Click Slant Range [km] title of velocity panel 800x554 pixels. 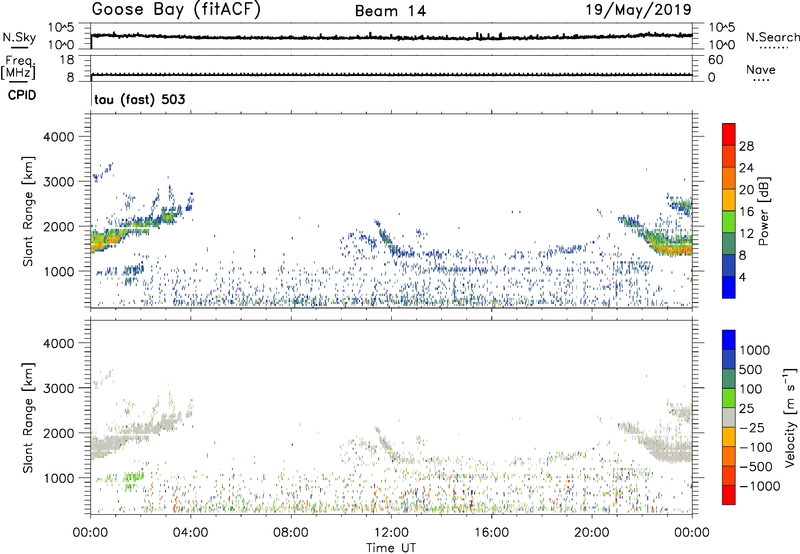coord(28,418)
